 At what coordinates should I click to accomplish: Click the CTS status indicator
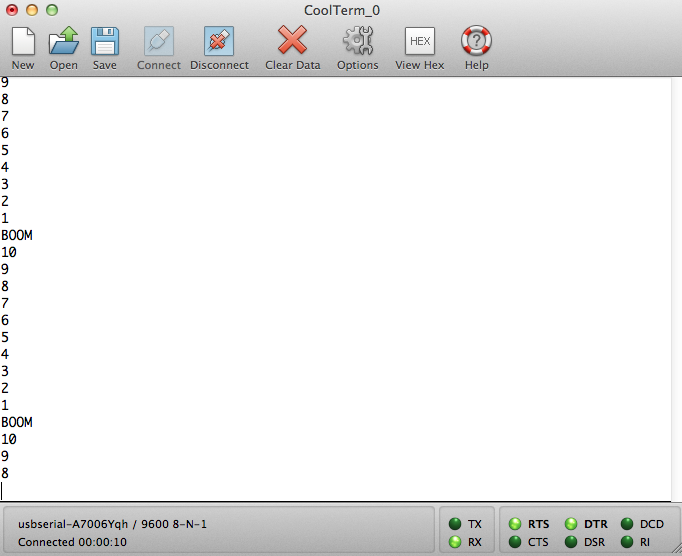[x=515, y=542]
